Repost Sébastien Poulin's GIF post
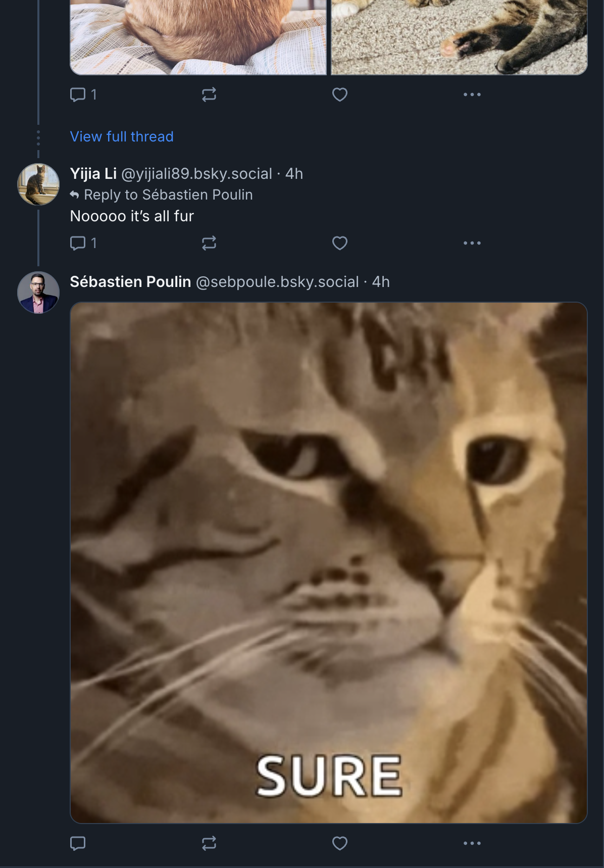 209,843
